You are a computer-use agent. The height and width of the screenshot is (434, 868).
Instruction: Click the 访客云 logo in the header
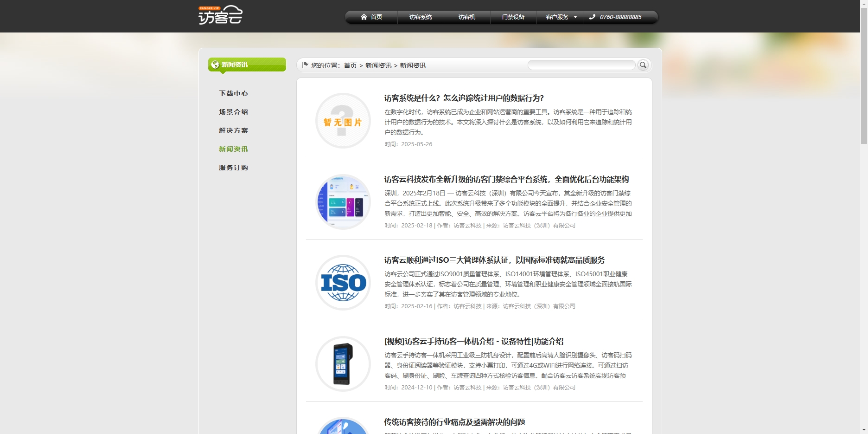220,15
